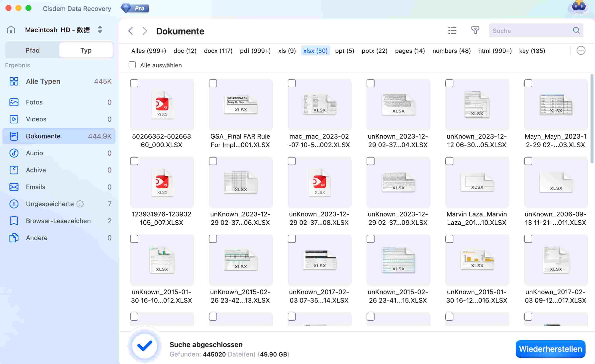
Task: Click the Ungespeicherte info icon
Action: 80,204
